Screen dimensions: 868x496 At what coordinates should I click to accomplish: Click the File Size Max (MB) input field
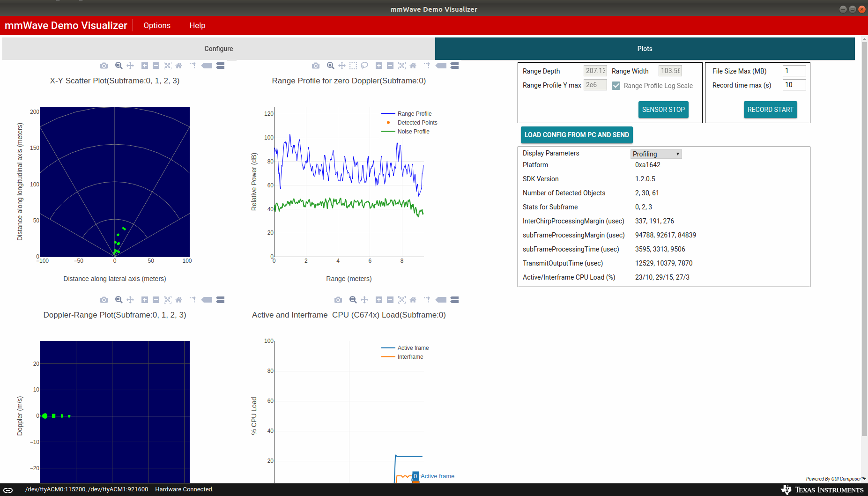click(794, 71)
